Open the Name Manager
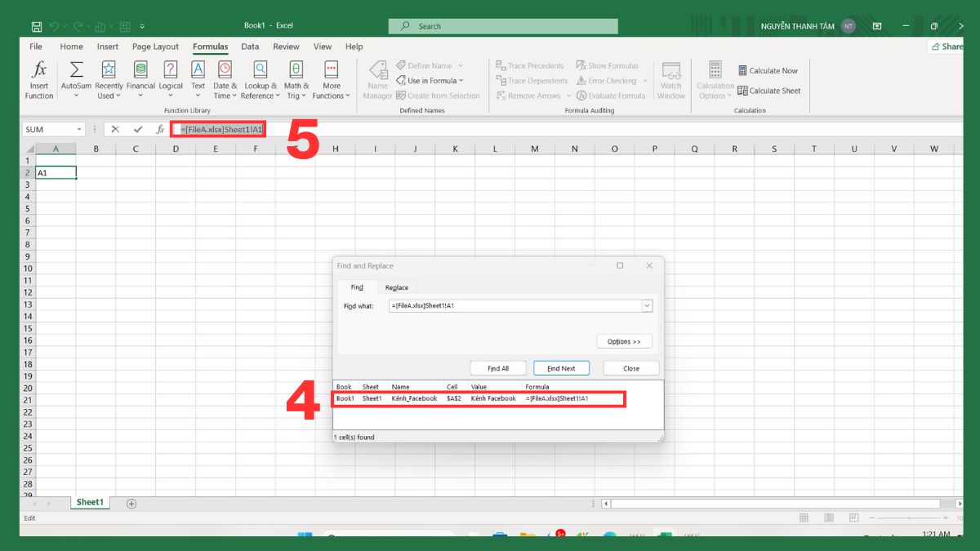 pyautogui.click(x=377, y=80)
